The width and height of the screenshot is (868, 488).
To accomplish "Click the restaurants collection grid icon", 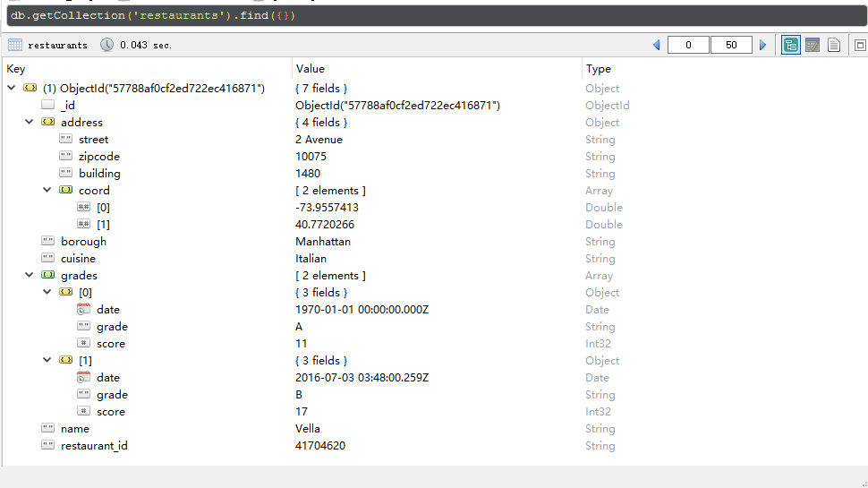I will tap(15, 45).
